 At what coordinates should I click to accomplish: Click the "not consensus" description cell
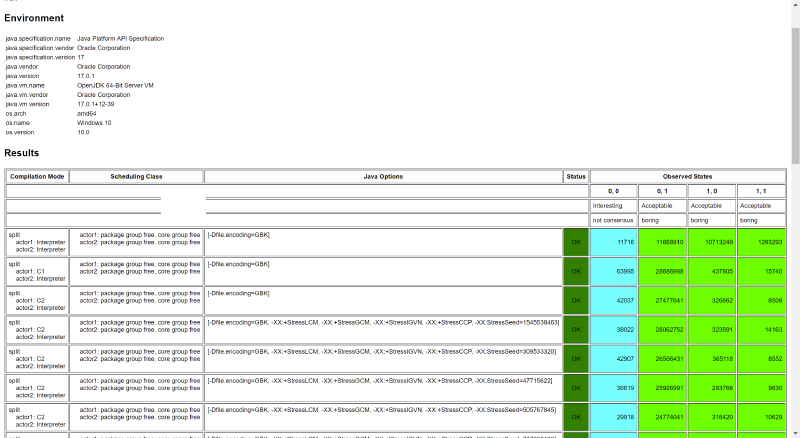coord(610,220)
